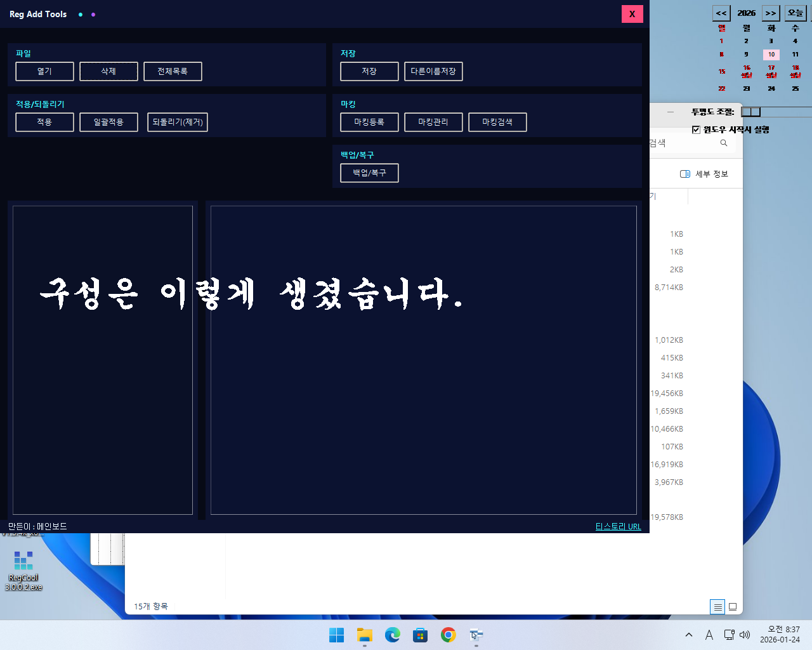The height and width of the screenshot is (650, 812).
Task: Open the taskbar clock and date
Action: point(781,635)
